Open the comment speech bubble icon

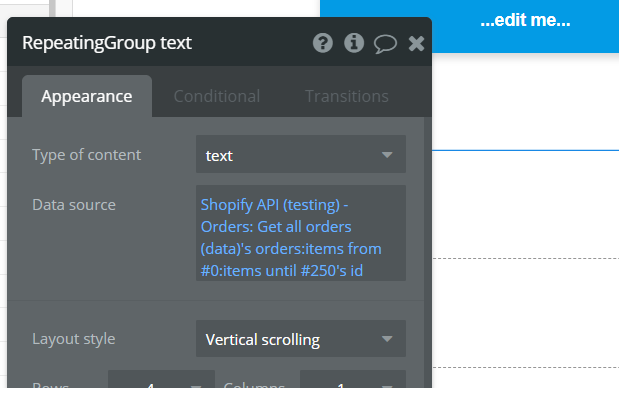[385, 44]
